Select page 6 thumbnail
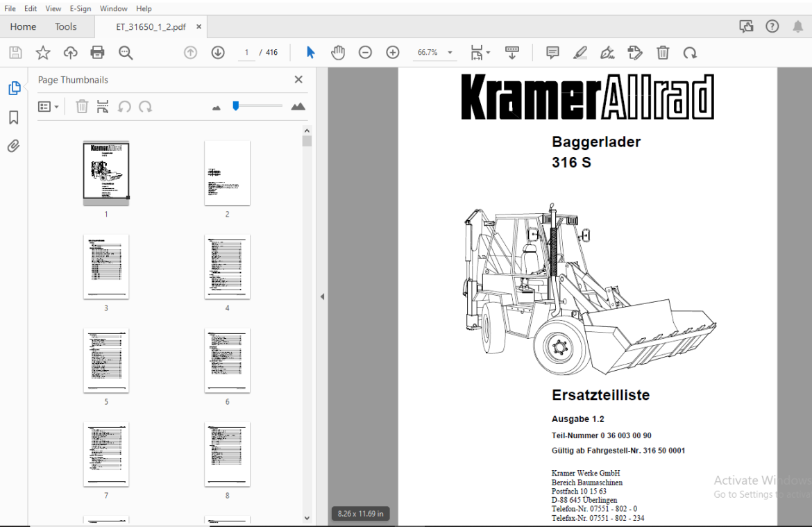The width and height of the screenshot is (812, 527). point(228,360)
